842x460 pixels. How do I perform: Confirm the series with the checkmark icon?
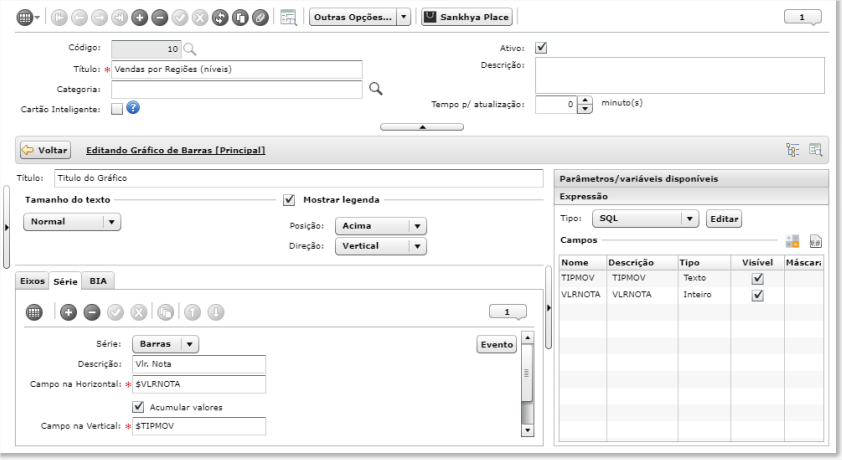point(115,312)
